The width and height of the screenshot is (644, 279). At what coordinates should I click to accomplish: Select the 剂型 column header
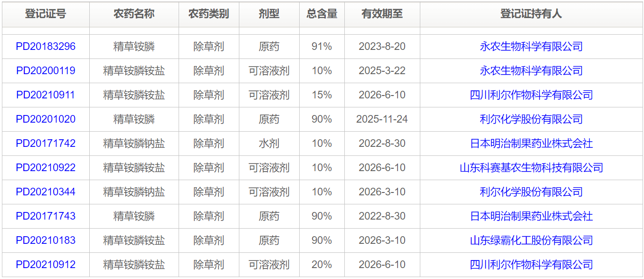pos(269,14)
